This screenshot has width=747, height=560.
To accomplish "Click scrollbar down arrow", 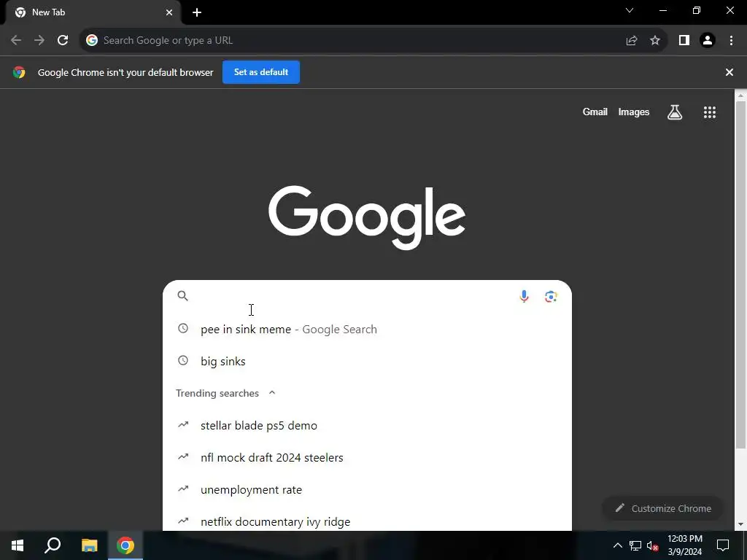I will (x=741, y=525).
